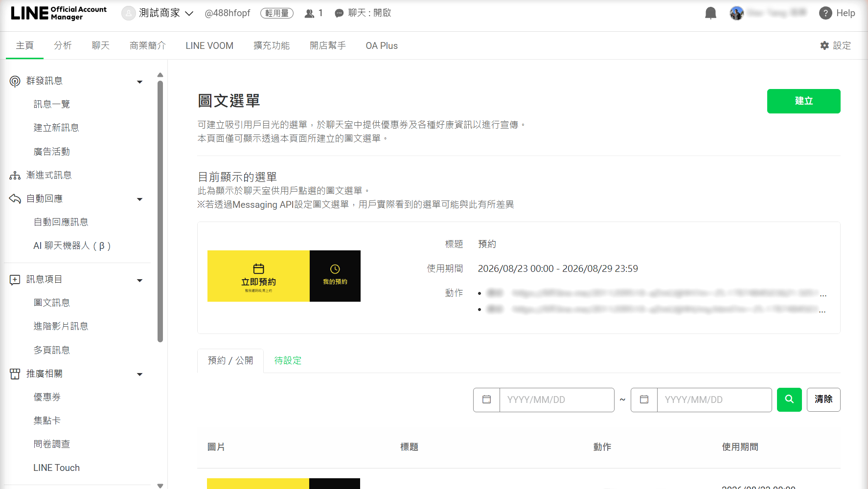Click the green search magnifier button

click(789, 400)
